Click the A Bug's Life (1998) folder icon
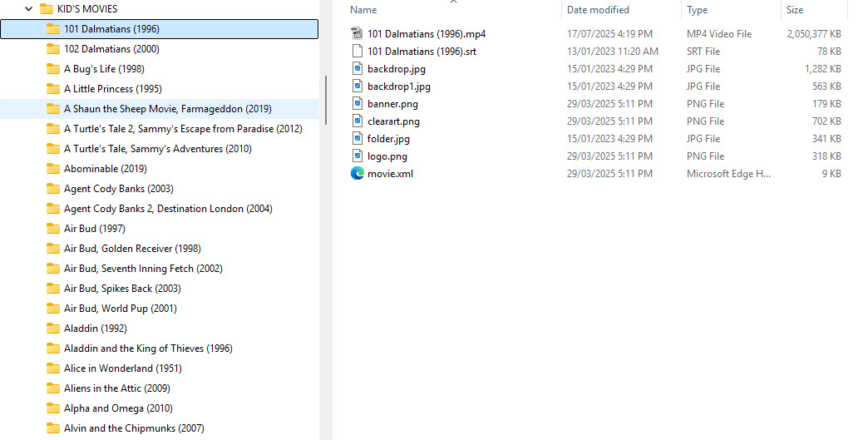The image size is (868, 440). pos(53,69)
